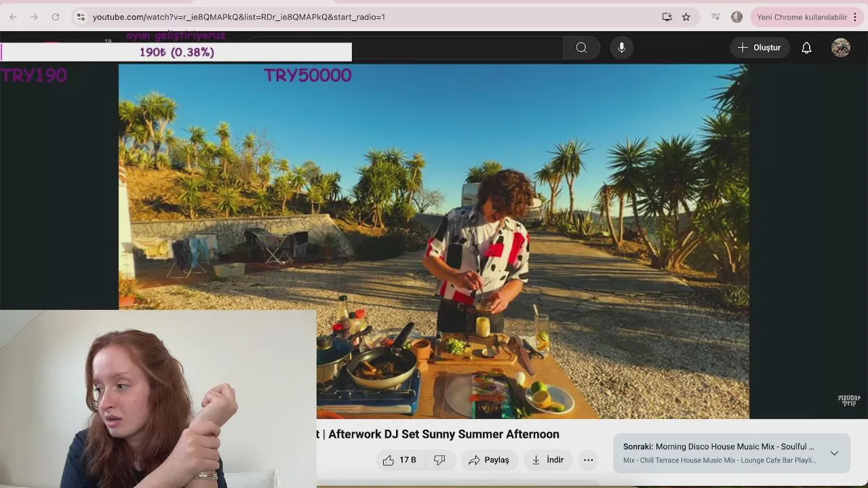This screenshot has width=868, height=488.
Task: Reload the YouTube page
Action: coord(56,17)
